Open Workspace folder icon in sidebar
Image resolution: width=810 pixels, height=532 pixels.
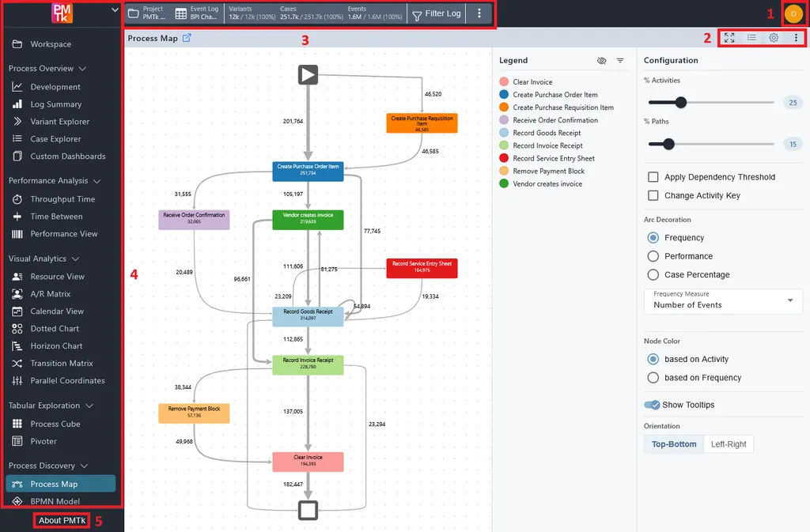17,43
